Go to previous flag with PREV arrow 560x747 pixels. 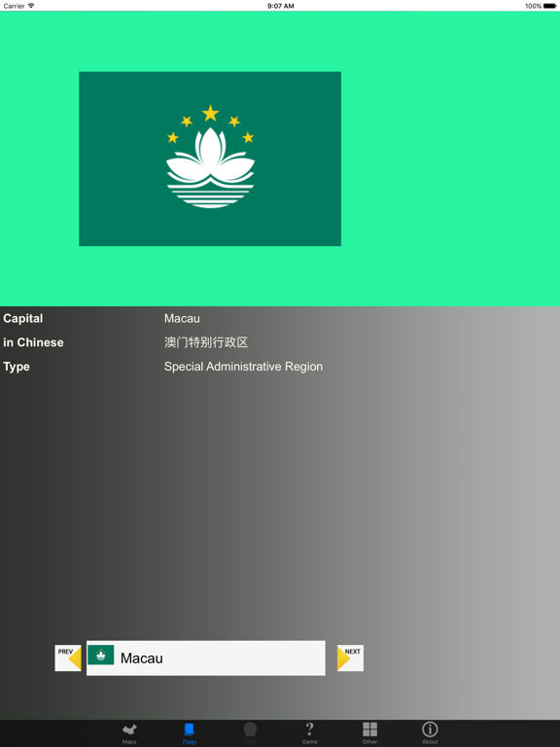tap(68, 658)
